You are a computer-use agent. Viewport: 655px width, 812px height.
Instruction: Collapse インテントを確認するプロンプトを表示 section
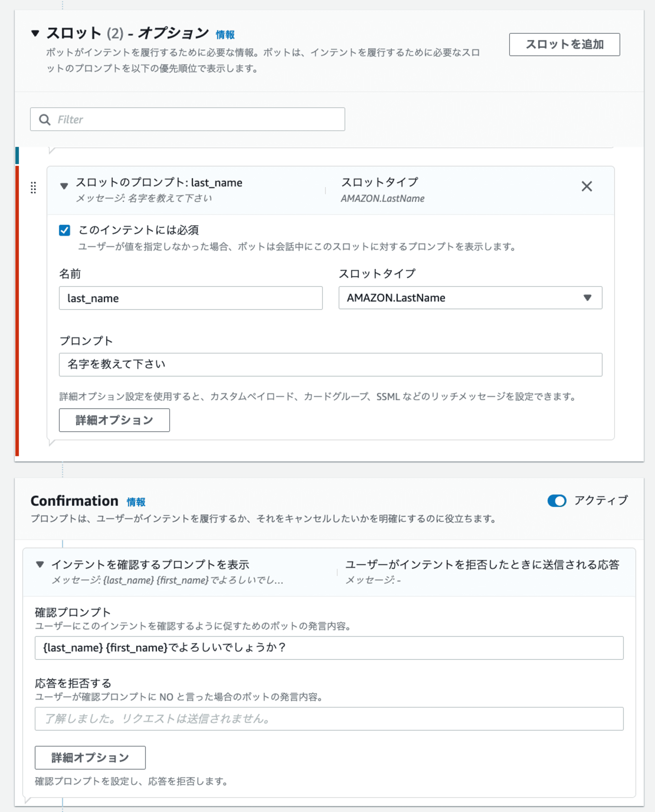pyautogui.click(x=40, y=564)
